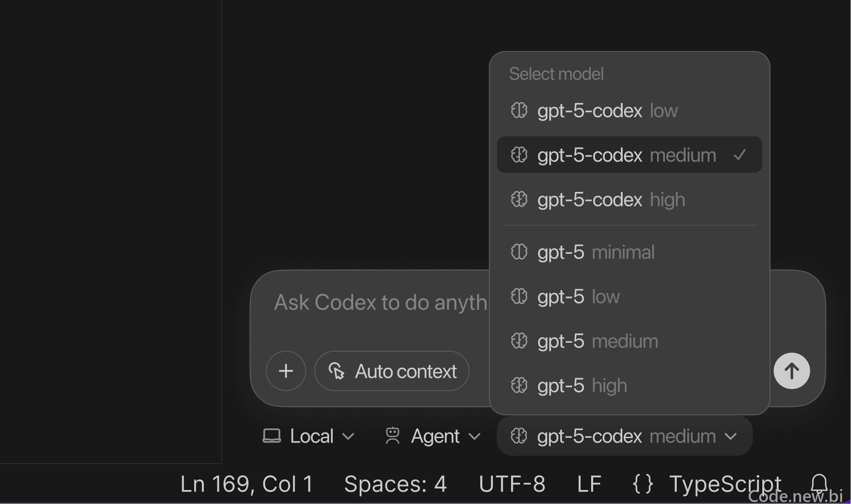Image resolution: width=851 pixels, height=504 pixels.
Task: Expand the Local environment dropdown
Action: click(308, 436)
